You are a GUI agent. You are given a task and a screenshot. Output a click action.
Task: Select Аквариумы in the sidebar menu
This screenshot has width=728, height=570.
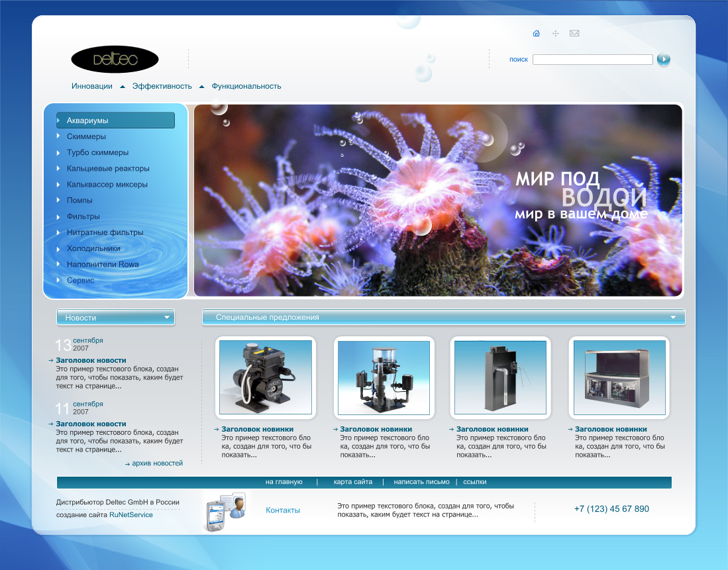coord(87,120)
